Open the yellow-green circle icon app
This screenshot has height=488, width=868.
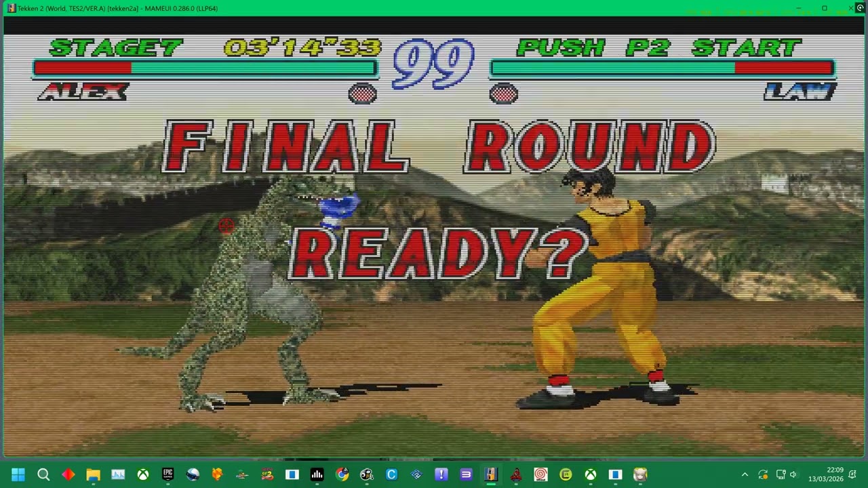(x=566, y=474)
